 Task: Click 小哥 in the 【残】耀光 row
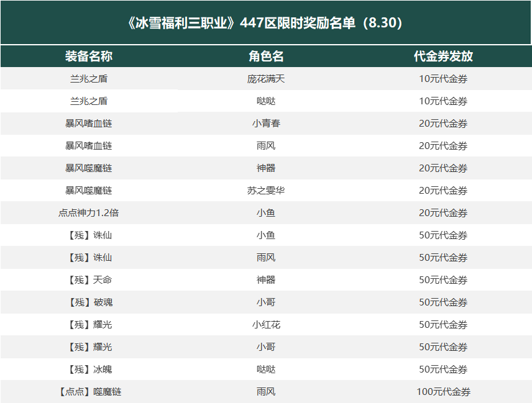[x=266, y=347]
